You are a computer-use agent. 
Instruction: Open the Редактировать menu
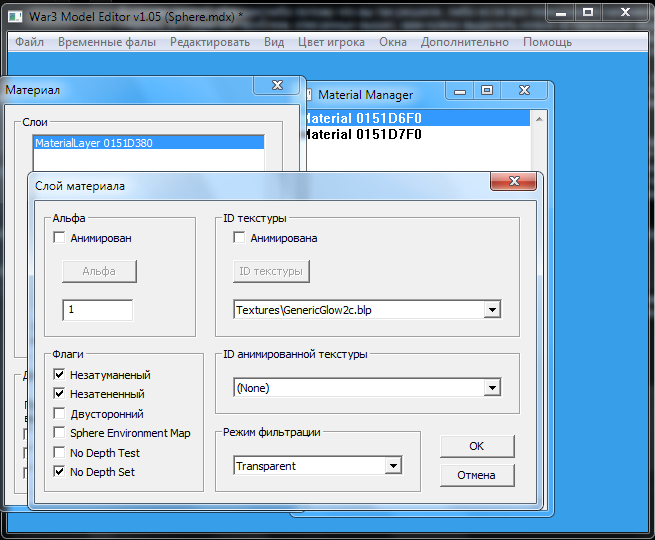(210, 42)
